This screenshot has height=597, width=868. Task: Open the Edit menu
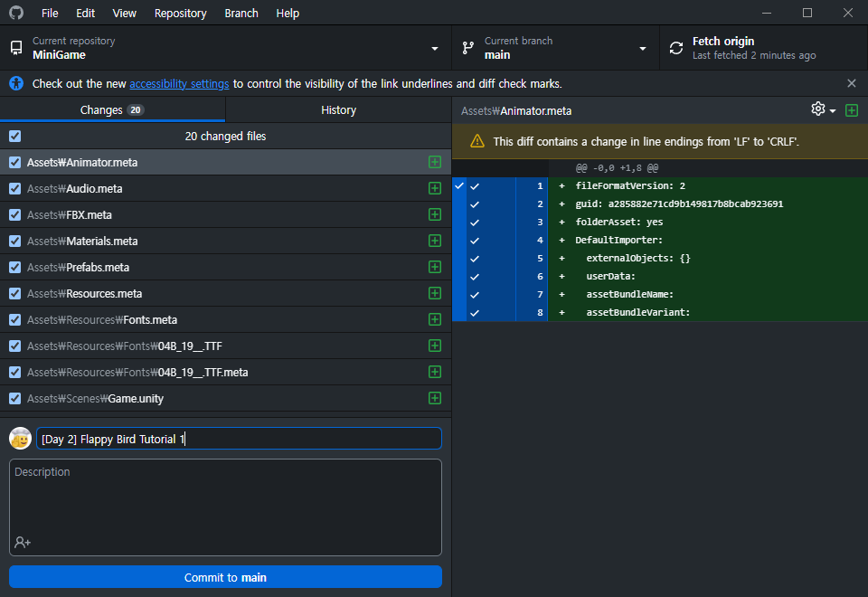click(x=85, y=13)
